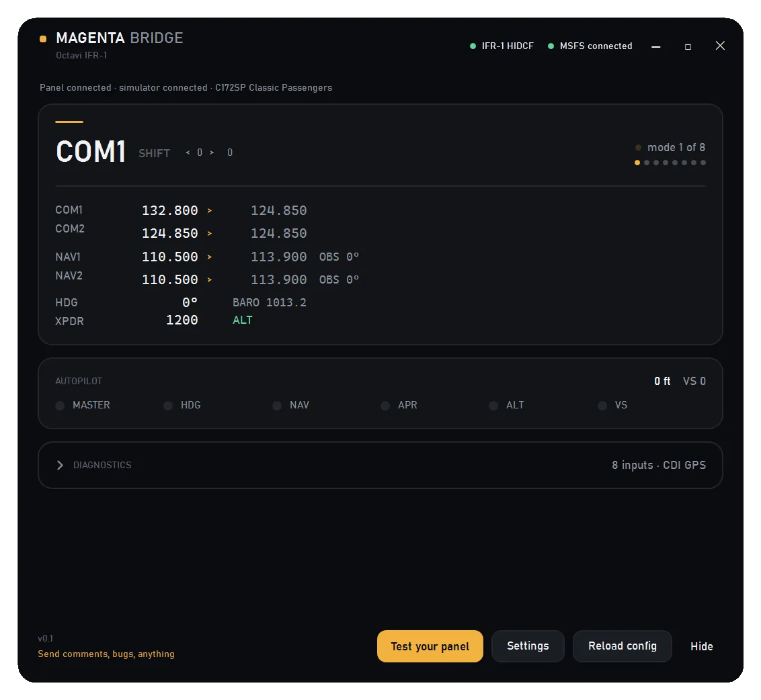Click the IFR-1 HIDCF status indicator
The image size is (761, 700).
502,46
